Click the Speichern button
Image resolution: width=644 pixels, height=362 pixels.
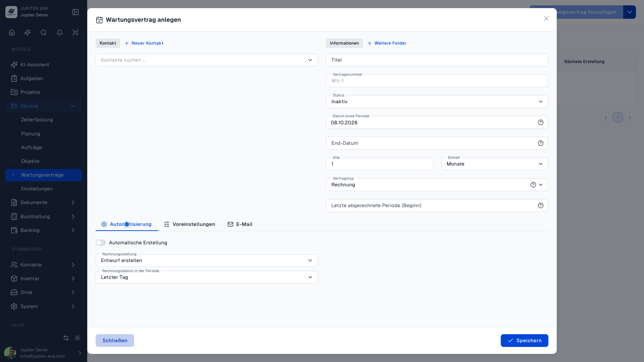(x=524, y=341)
